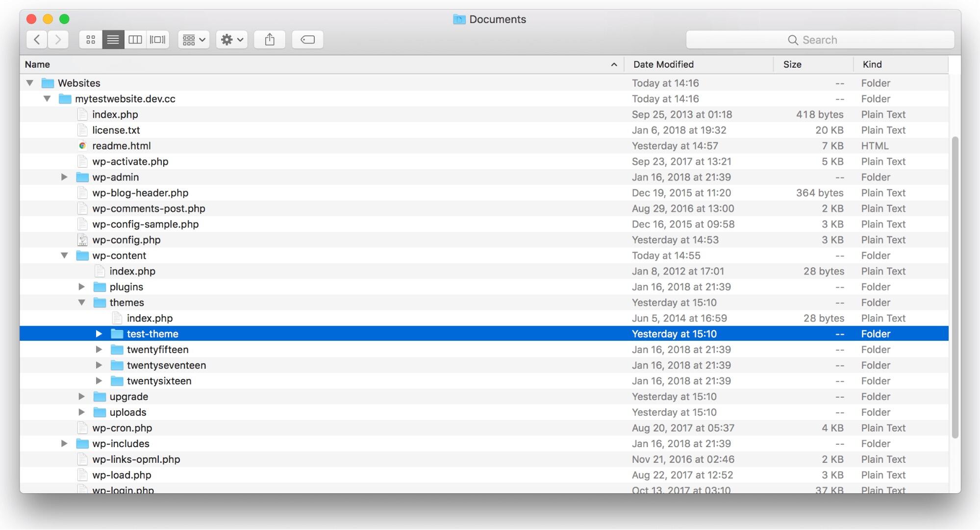The image size is (980, 530).
Task: Open the arrange-by grouping dropdown
Action: coord(194,40)
